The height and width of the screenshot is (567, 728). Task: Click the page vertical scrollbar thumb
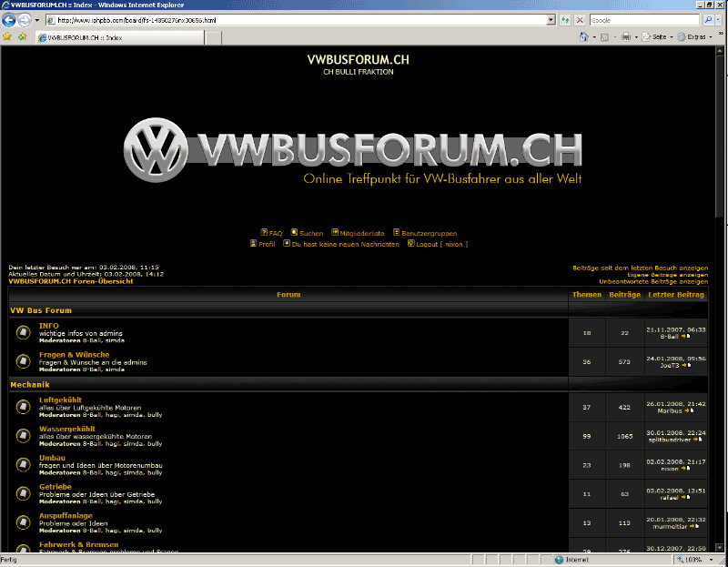(x=720, y=137)
